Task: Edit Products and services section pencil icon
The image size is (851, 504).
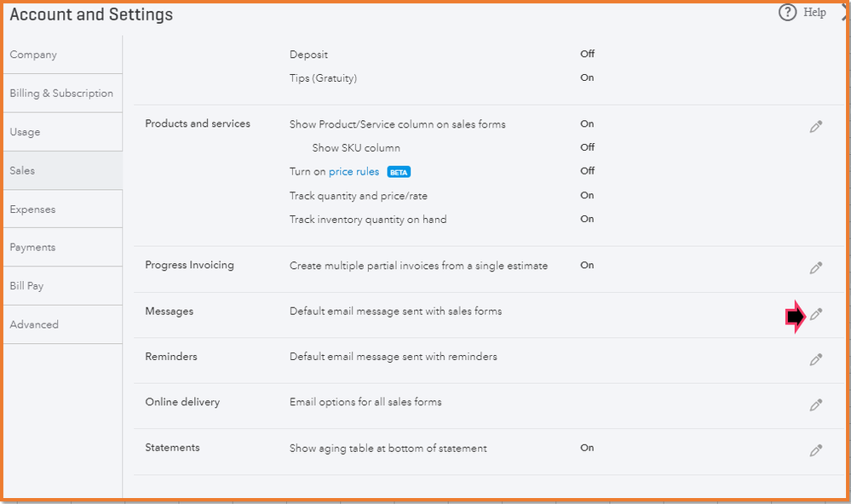Action: tap(815, 127)
